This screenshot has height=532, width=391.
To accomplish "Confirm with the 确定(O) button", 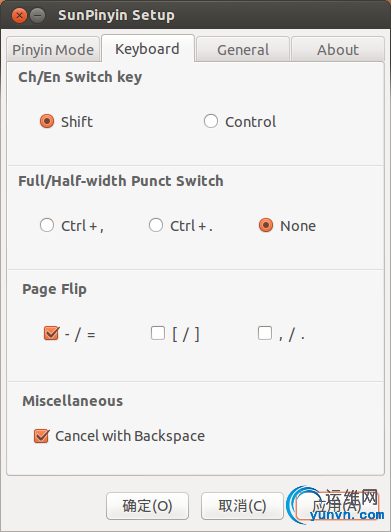I will [x=147, y=506].
